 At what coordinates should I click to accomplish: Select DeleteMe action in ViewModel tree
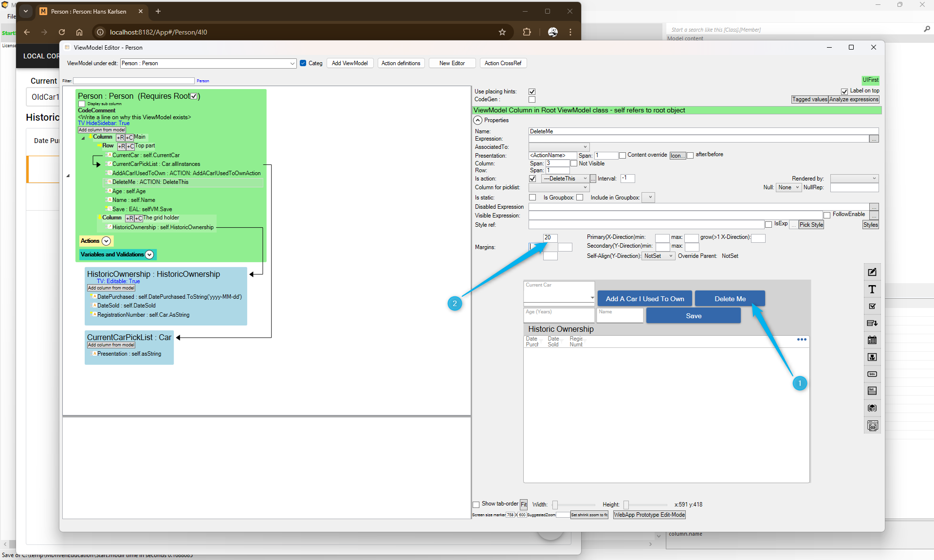tap(150, 182)
